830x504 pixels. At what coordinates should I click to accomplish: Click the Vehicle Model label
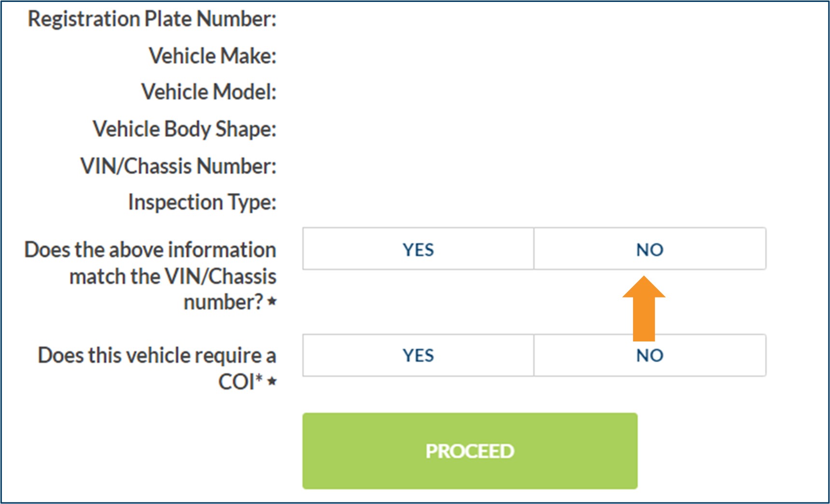208,92
